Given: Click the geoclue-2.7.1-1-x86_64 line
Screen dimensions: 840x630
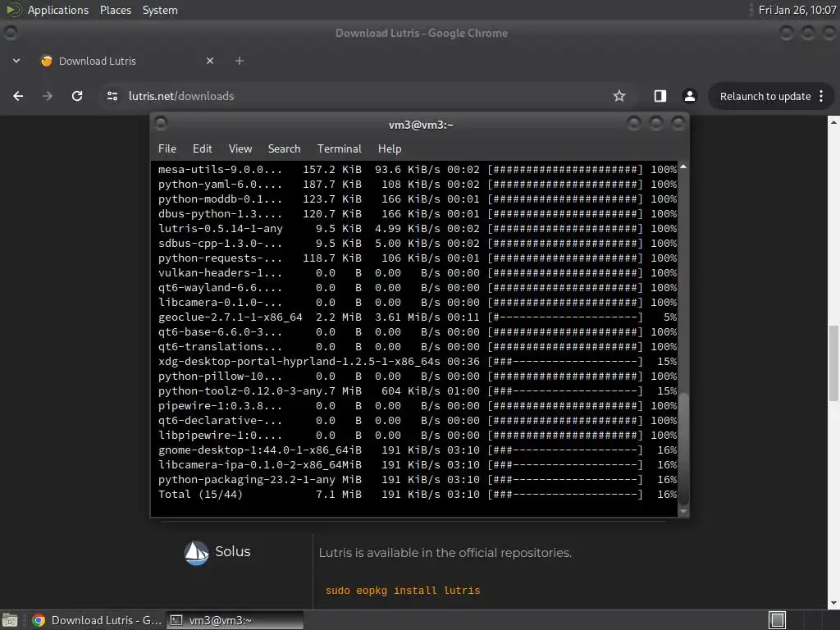Looking at the screenshot, I should coord(418,317).
